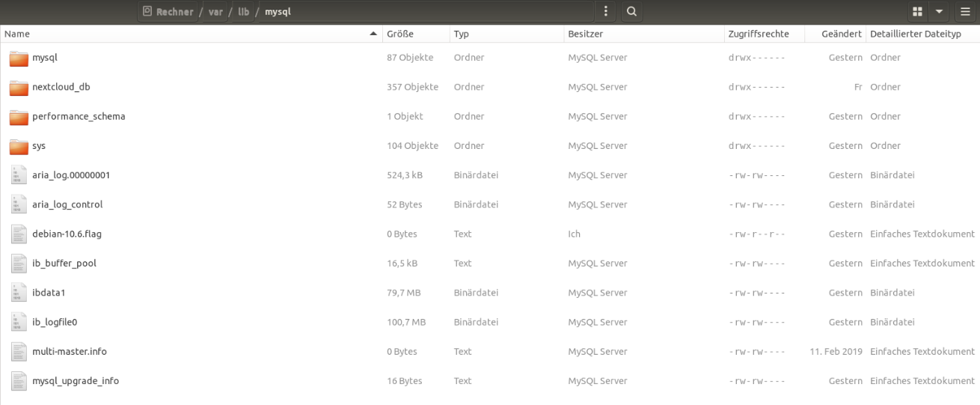This screenshot has width=980, height=405.
Task: Open the hamburger menu icon
Action: [965, 11]
